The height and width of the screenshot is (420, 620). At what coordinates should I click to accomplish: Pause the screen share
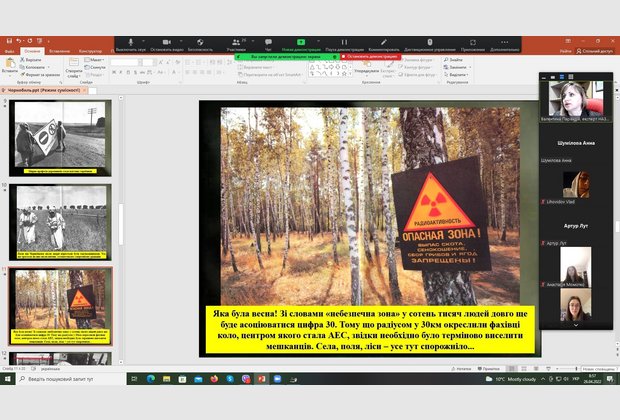[344, 43]
